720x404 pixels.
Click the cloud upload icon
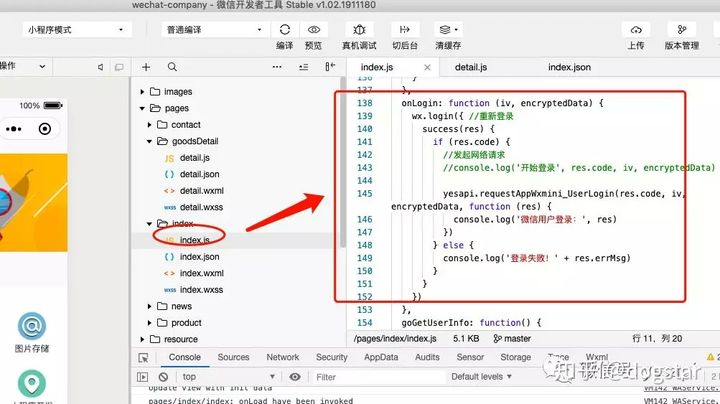636,30
